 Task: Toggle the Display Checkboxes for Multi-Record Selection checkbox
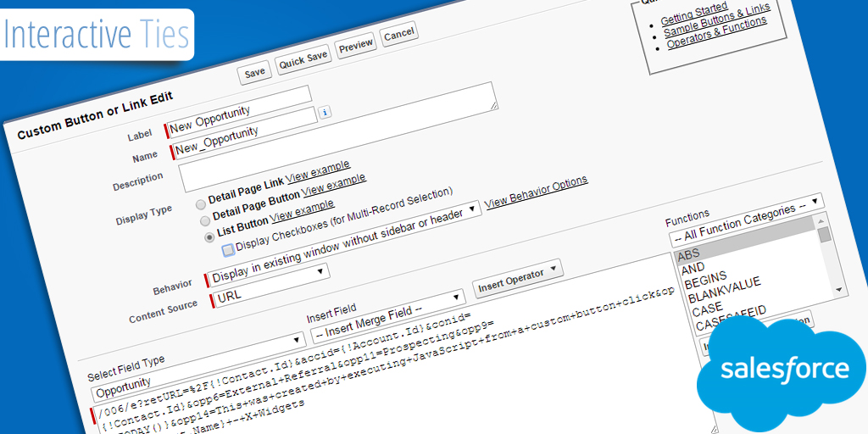click(228, 250)
